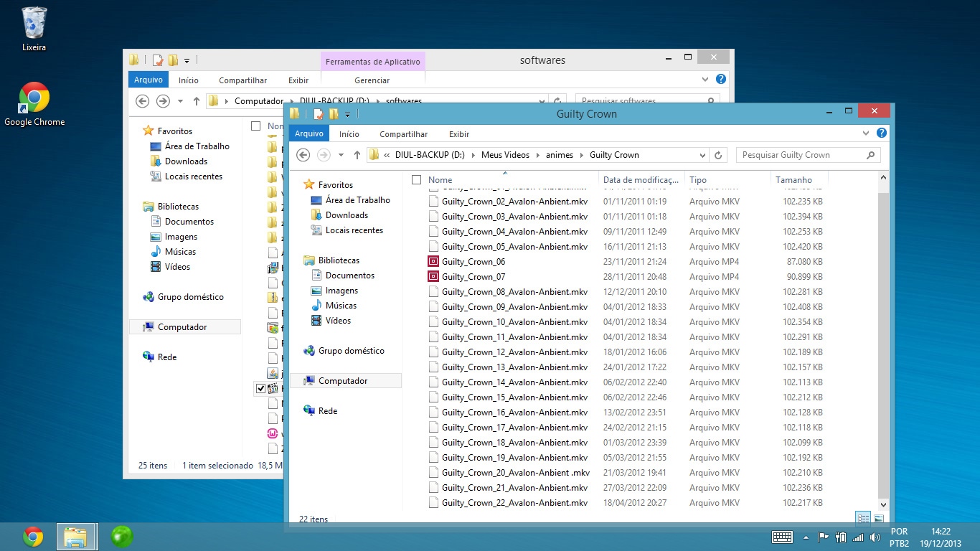Viewport: 980px width, 551px height.
Task: Switch to Details view layout icon
Action: 864,518
